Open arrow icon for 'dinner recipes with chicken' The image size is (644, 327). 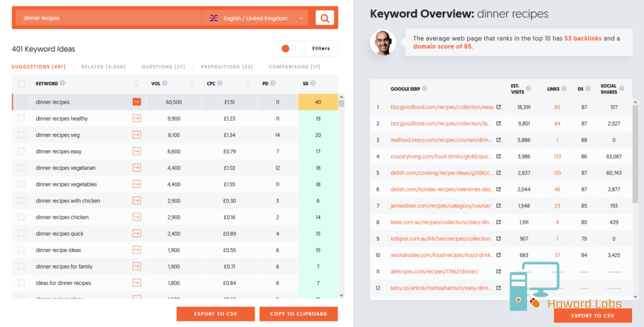(x=136, y=201)
